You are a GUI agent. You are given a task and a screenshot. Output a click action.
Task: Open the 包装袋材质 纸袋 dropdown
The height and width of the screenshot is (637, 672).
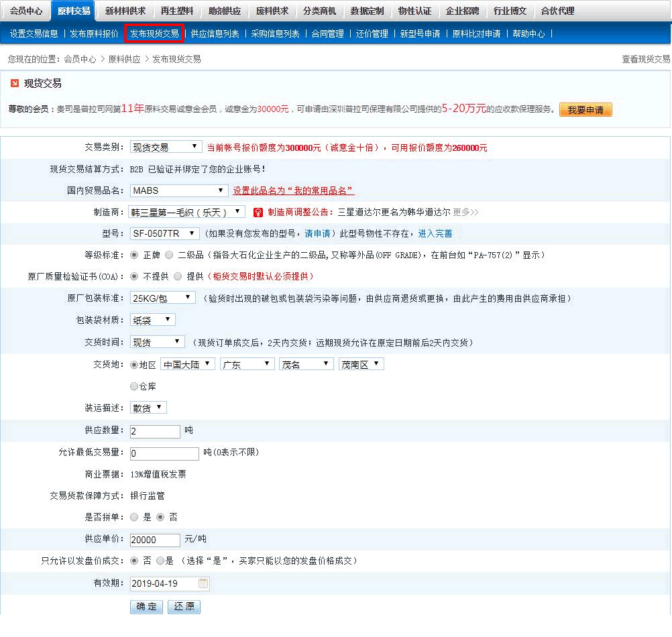click(x=152, y=320)
